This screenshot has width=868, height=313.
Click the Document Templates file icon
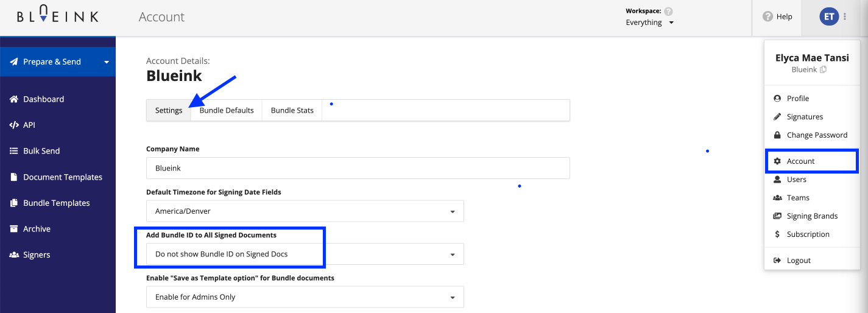(x=14, y=177)
